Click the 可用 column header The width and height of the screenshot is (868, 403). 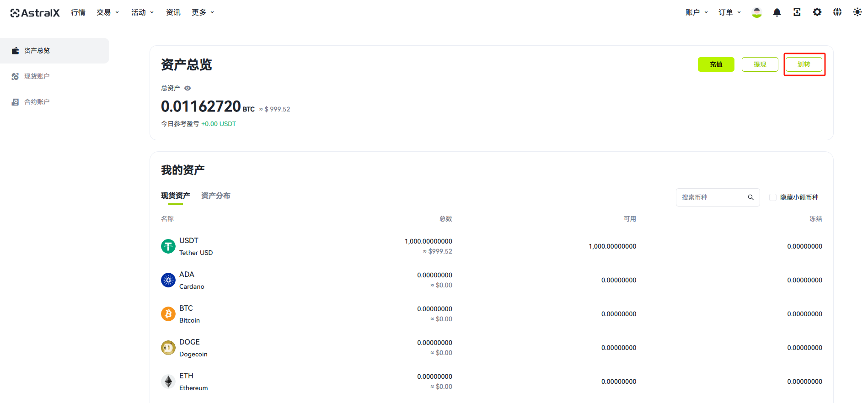coord(630,219)
